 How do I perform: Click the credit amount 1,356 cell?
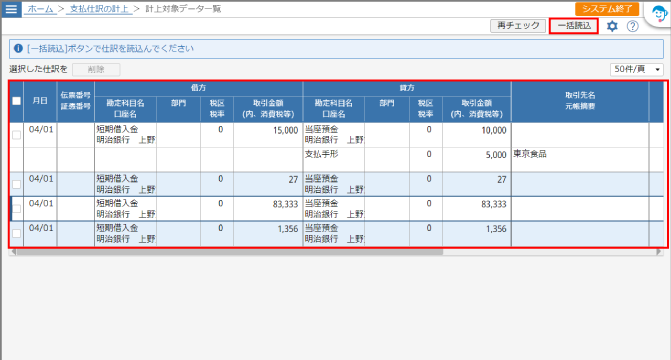pyautogui.click(x=476, y=234)
